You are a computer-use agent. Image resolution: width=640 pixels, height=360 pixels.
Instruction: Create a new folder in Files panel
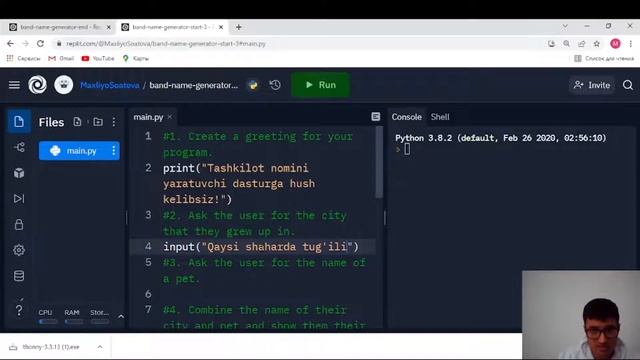click(98, 122)
